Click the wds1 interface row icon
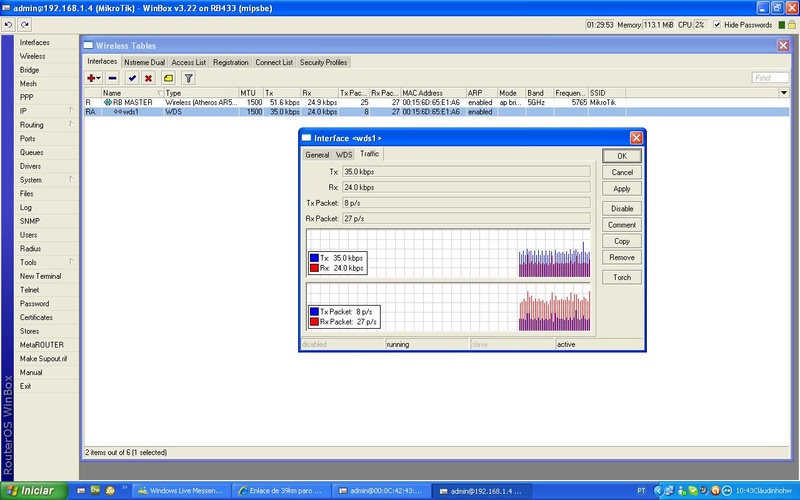This screenshot has height=500, width=800. 117,112
